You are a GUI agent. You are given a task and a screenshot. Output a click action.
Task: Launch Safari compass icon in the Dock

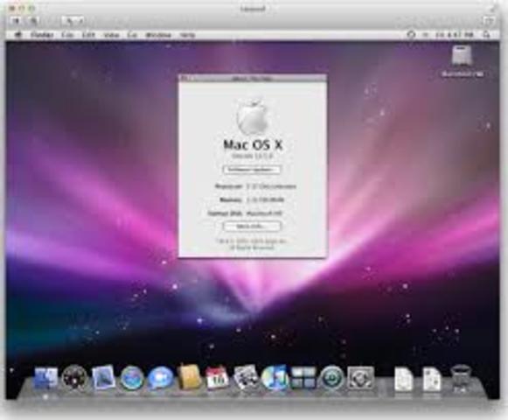tap(131, 378)
